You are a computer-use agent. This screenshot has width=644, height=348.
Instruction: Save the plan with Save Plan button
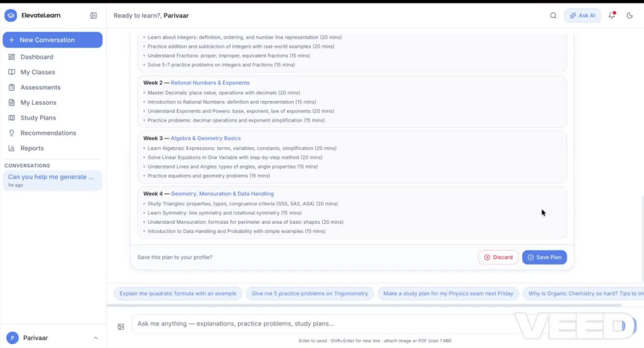point(545,257)
